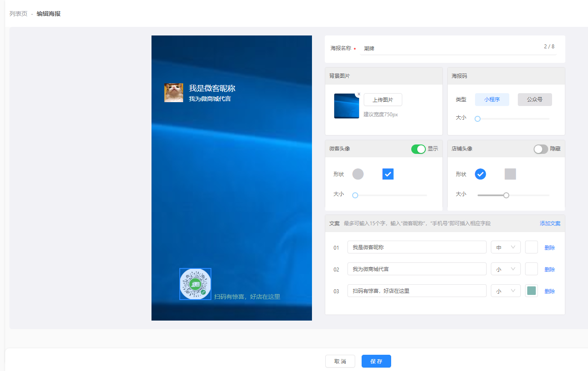Open color swatch for text row 02
Viewport: 588px width, 371px height.
[532, 269]
